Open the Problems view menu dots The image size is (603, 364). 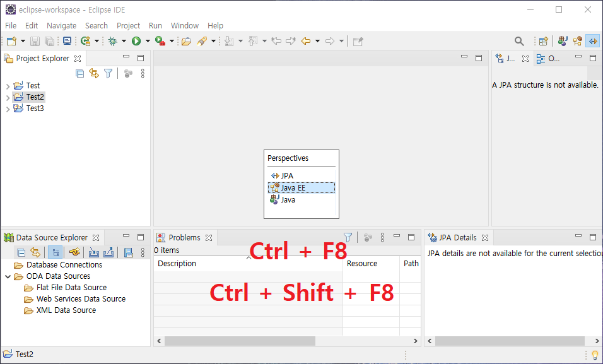point(382,237)
